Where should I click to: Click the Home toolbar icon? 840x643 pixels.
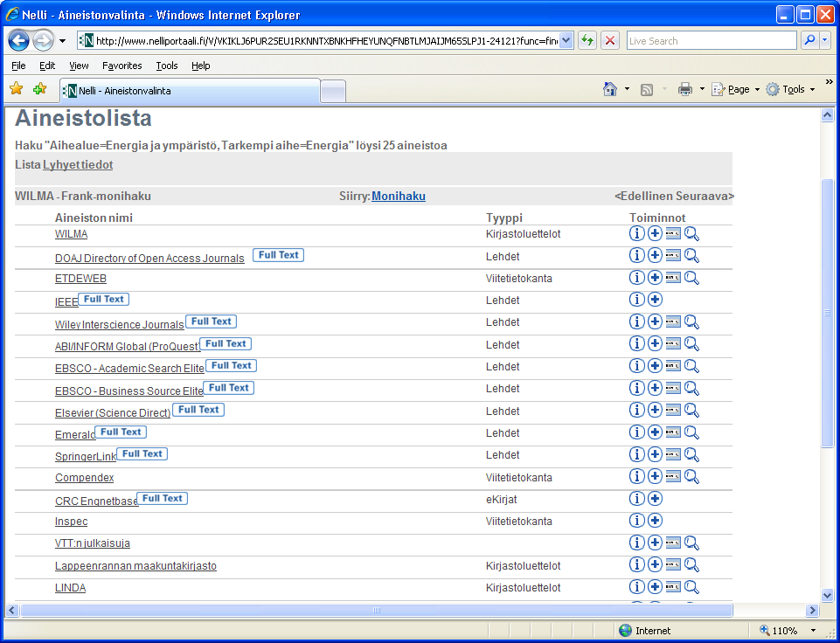609,89
